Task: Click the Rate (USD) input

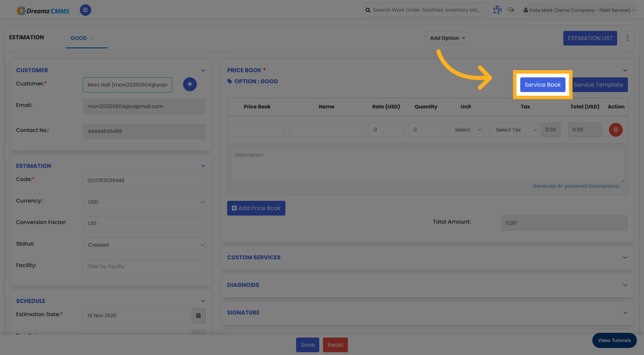Action: [386, 130]
